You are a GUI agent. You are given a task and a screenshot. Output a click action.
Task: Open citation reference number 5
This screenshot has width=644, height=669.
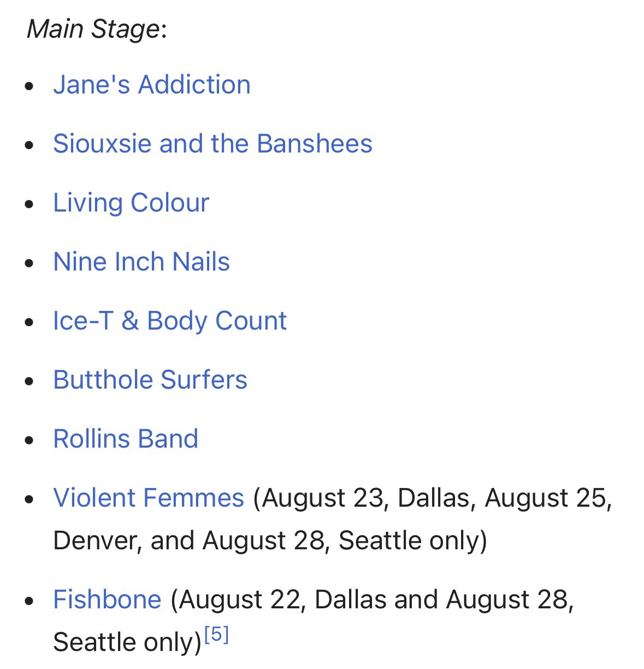pos(216,635)
